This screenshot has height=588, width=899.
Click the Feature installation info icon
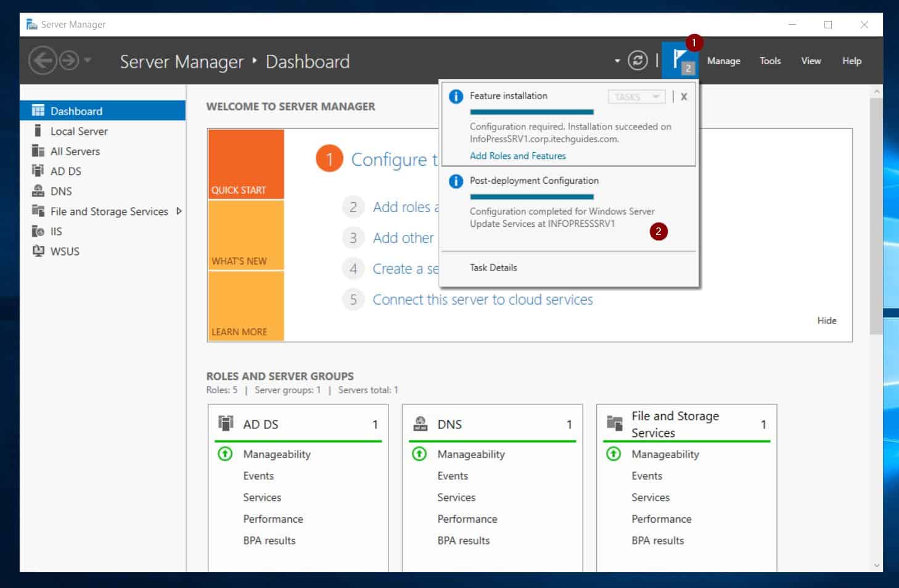[456, 97]
